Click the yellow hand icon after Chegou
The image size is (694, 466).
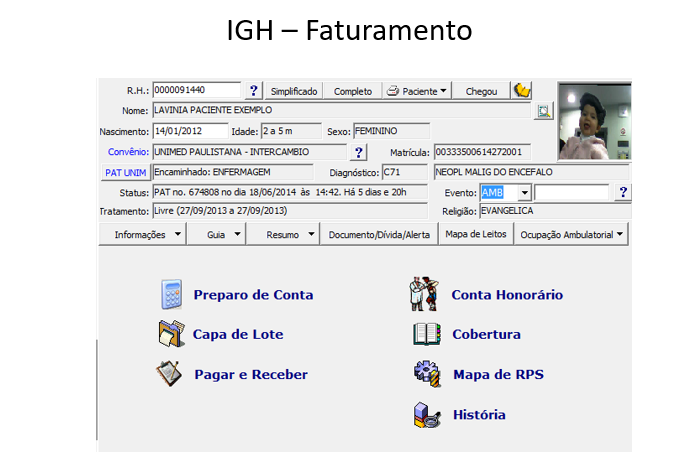click(x=522, y=90)
